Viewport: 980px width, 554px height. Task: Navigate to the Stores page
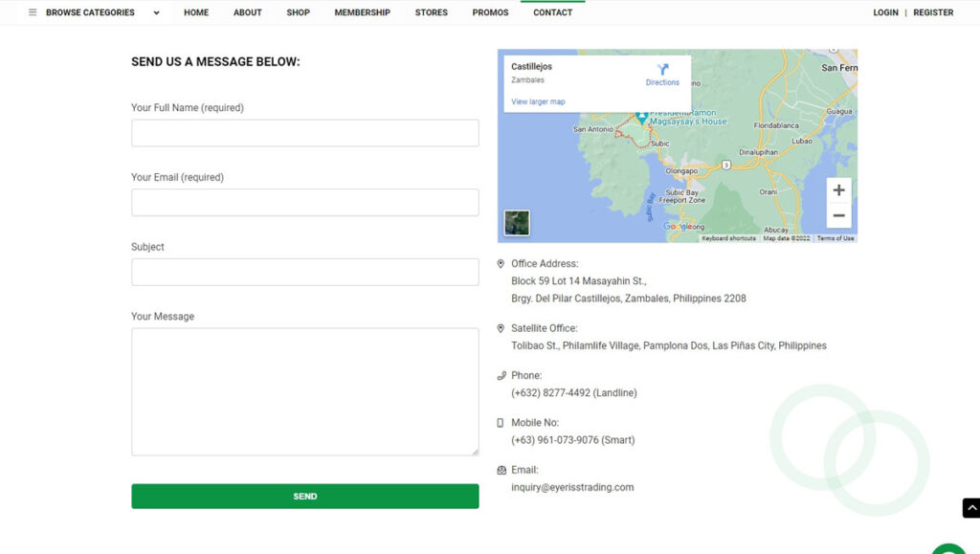coord(431,12)
